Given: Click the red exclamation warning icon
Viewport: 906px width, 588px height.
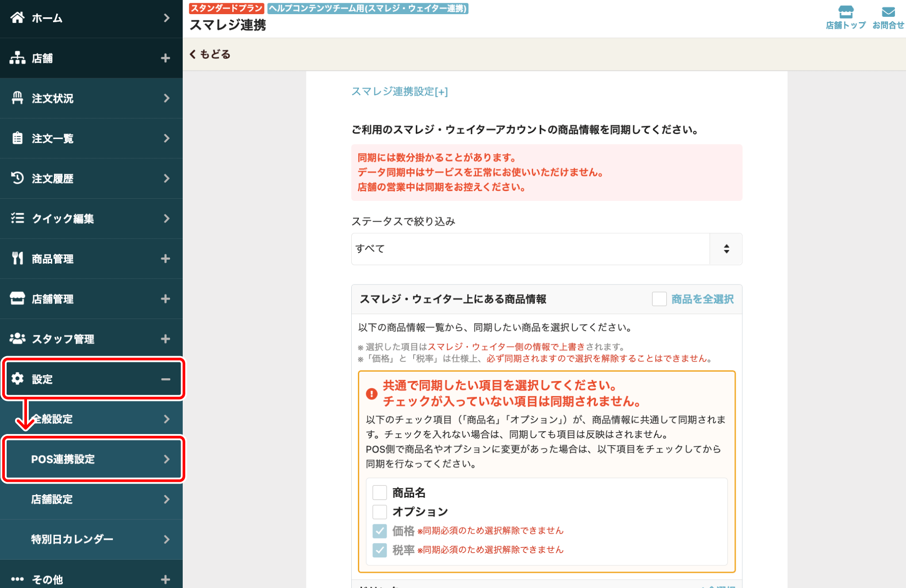Looking at the screenshot, I should [372, 394].
